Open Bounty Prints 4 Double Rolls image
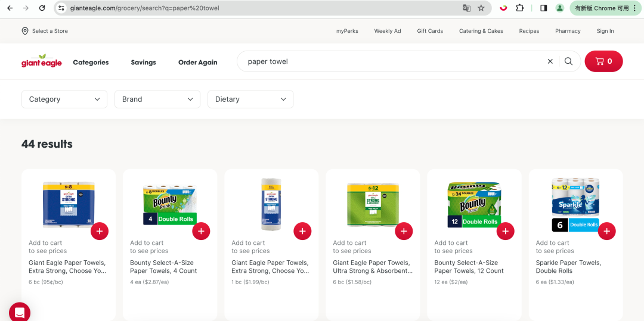 coord(170,205)
